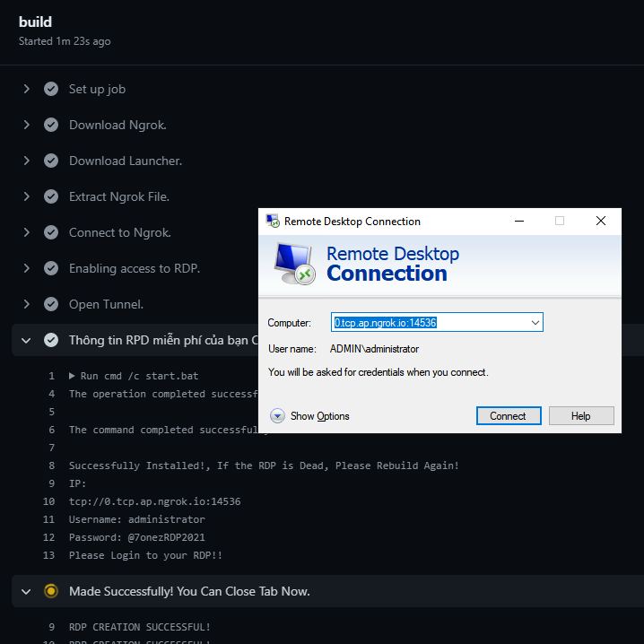Click the Download Launcher success checkmark icon
Image resolution: width=644 pixels, height=644 pixels.
[51, 161]
